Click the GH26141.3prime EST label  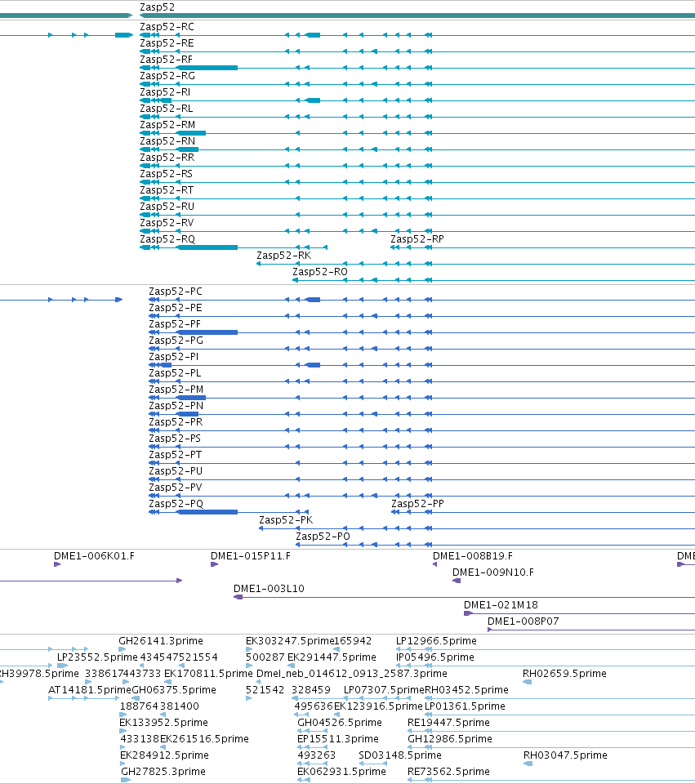tap(161, 641)
